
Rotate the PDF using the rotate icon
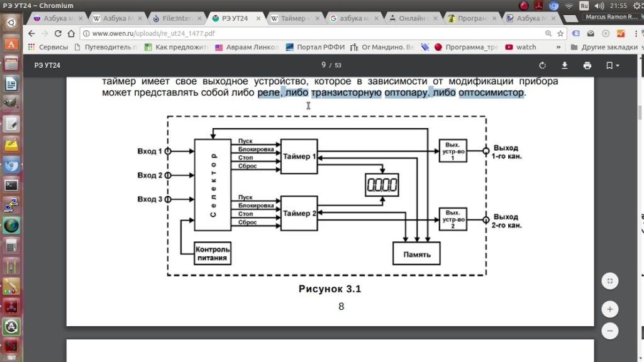coord(542,65)
